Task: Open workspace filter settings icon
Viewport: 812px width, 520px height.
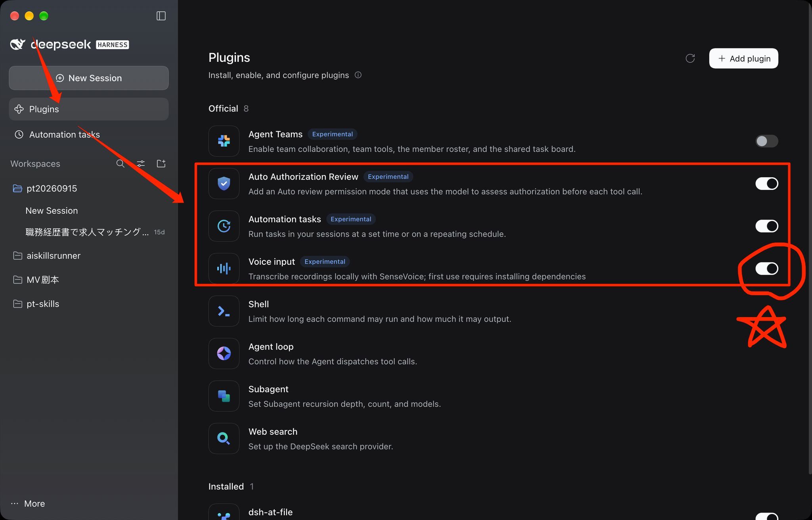Action: click(x=141, y=164)
